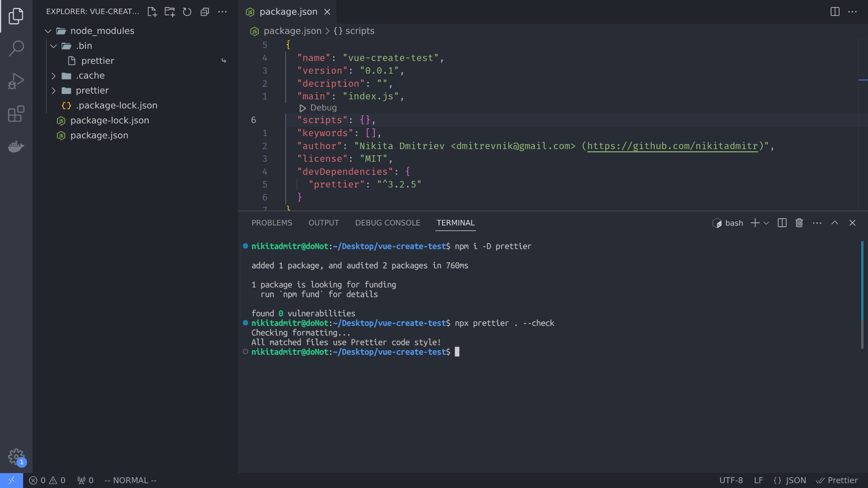Open a new terminal
Screen dimensions: 868x488
(x=754, y=223)
